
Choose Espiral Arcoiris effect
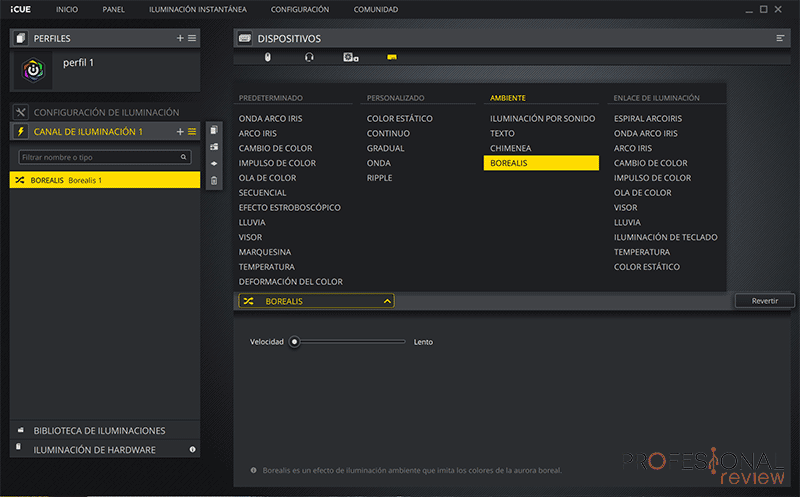(647, 118)
